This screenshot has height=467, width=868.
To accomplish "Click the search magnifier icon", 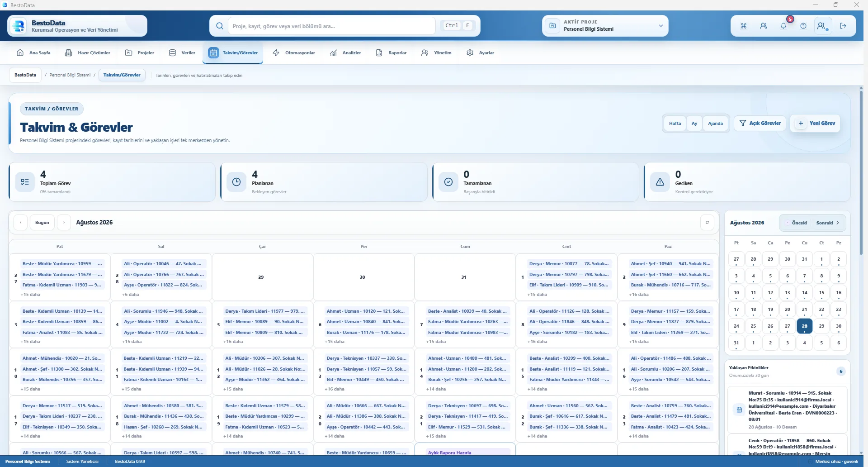I will click(x=220, y=26).
